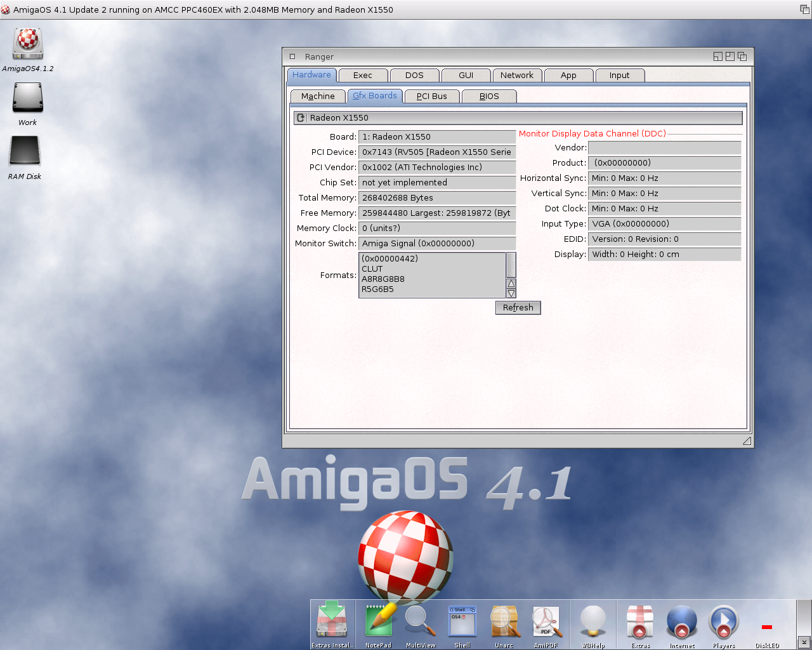This screenshot has height=650, width=812.
Task: Click the Vertical Sync value field
Action: [665, 193]
